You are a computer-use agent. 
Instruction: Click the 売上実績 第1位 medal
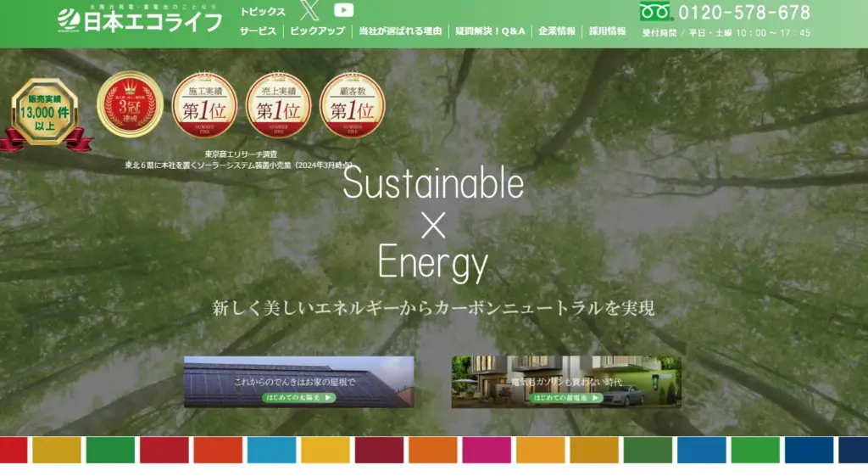click(278, 105)
